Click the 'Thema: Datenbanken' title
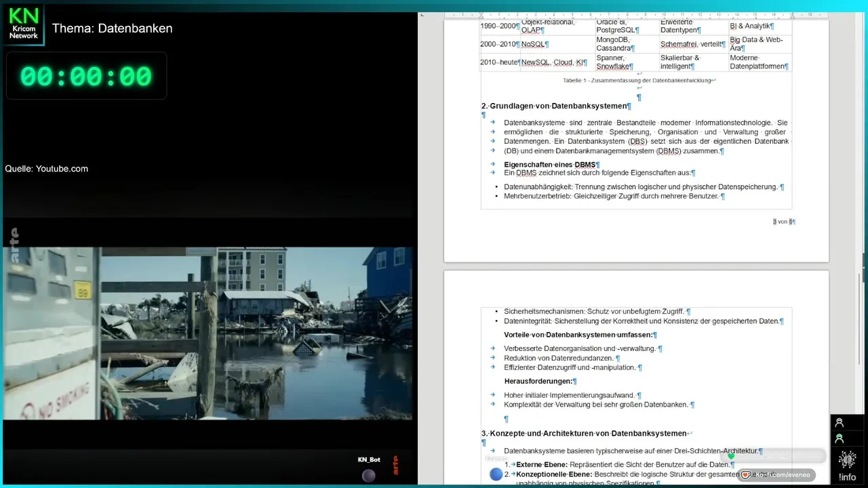The image size is (868, 488). 112,28
